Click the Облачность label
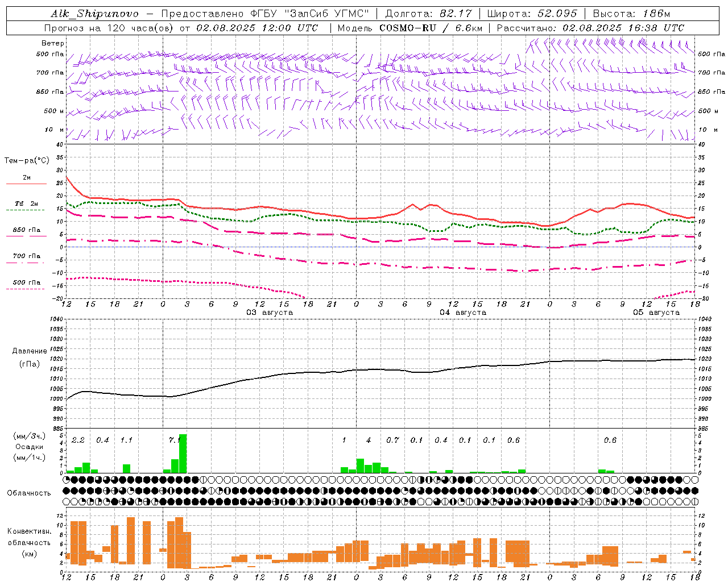 (x=29, y=493)
